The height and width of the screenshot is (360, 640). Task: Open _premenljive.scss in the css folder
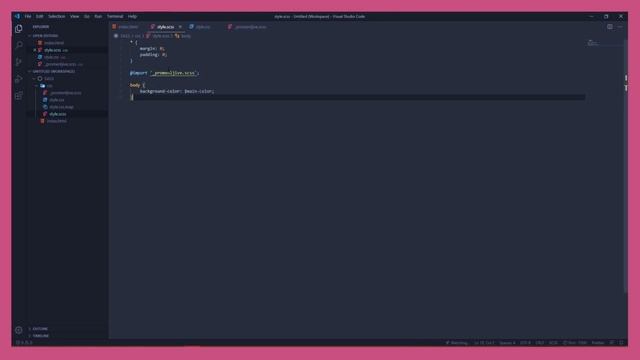tap(65, 93)
